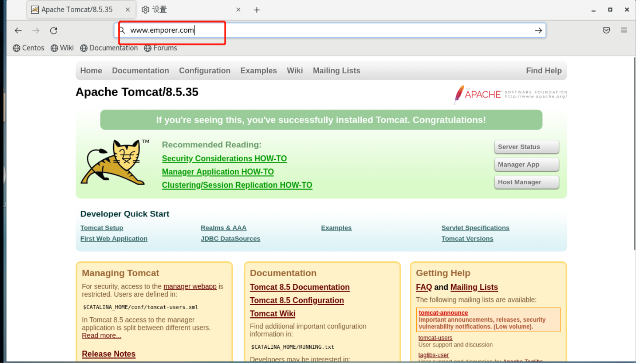Click the Tomcat cat logo

pos(115,162)
